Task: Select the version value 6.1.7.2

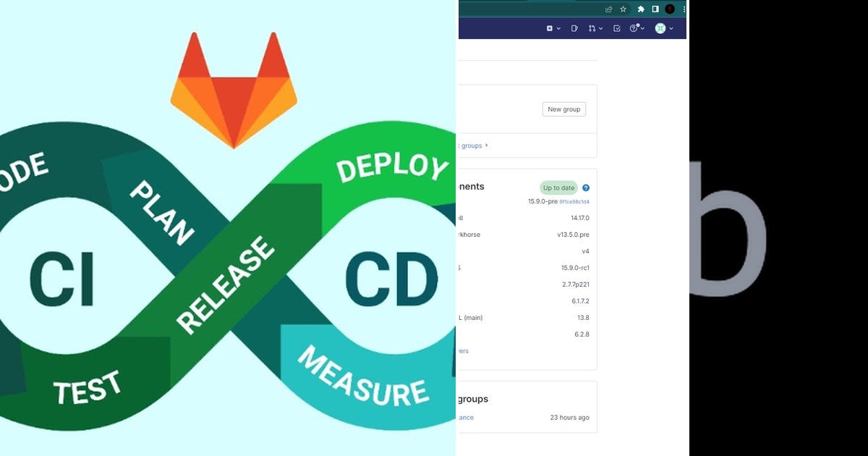Action: tap(580, 301)
